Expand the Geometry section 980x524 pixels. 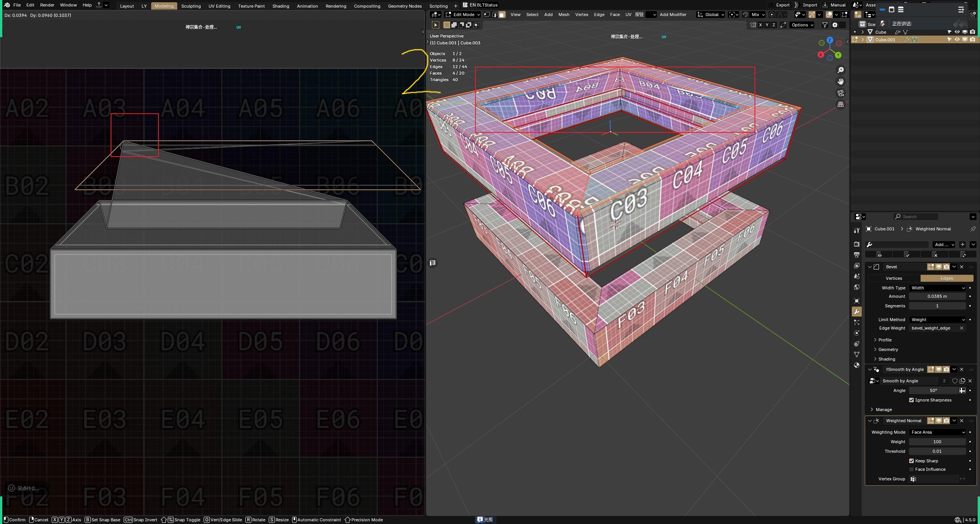(886, 349)
